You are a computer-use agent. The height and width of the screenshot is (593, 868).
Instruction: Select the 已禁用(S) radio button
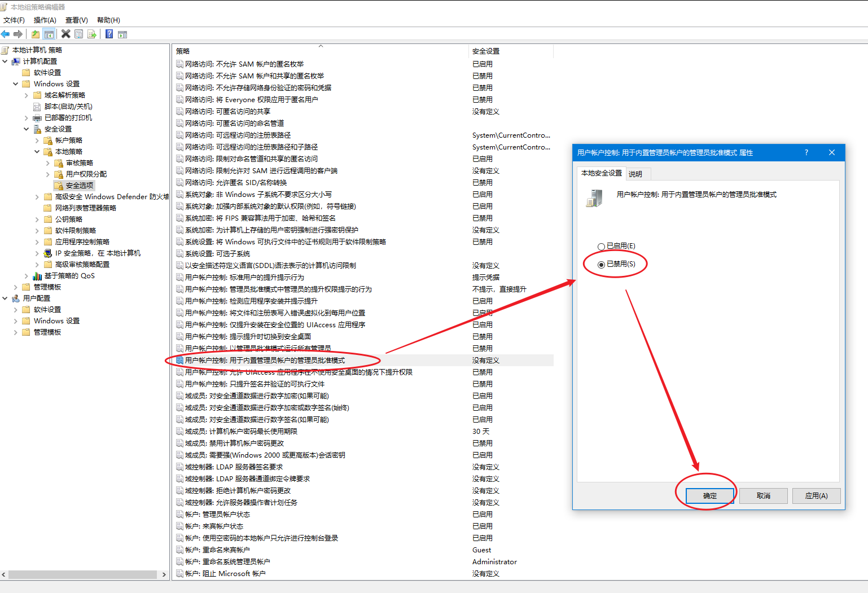coord(602,265)
